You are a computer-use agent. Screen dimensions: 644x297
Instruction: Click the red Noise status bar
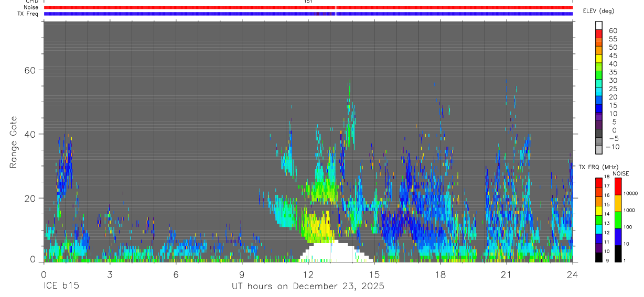pos(308,8)
